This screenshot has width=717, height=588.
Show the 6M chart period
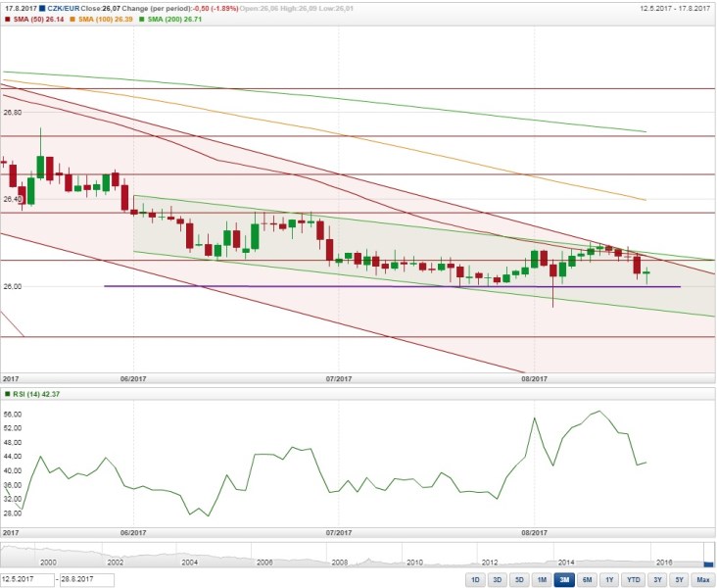pyautogui.click(x=586, y=580)
